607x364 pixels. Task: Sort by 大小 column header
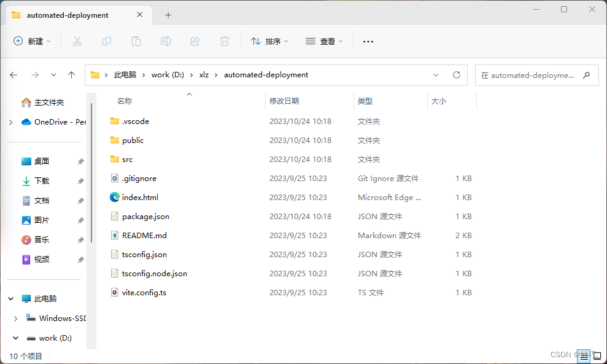tap(439, 101)
